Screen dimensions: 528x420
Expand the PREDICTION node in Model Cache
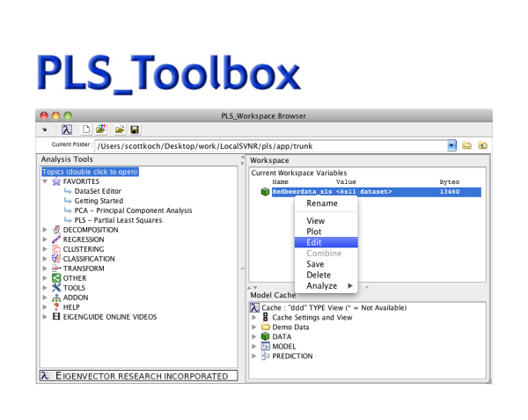tap(254, 356)
